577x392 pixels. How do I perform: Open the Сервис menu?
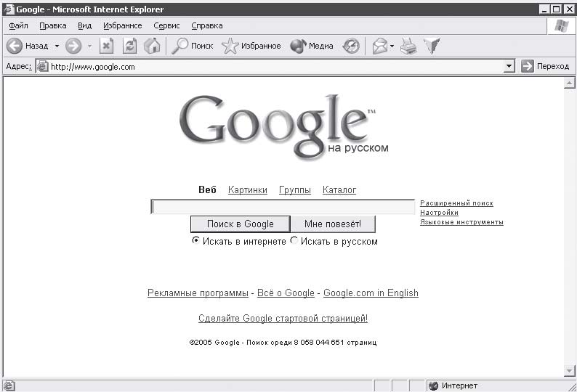pos(166,25)
